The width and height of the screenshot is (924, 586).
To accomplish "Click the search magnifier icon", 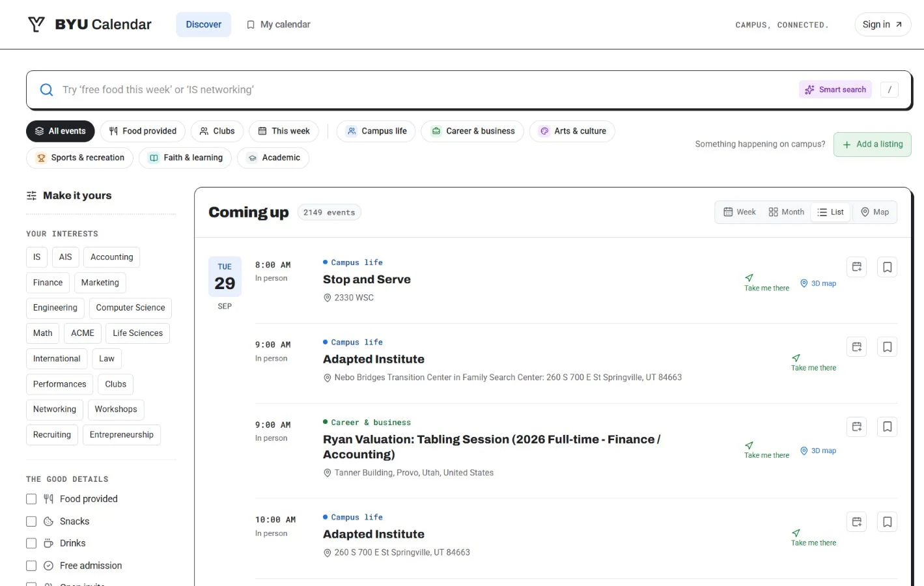I will pyautogui.click(x=47, y=90).
